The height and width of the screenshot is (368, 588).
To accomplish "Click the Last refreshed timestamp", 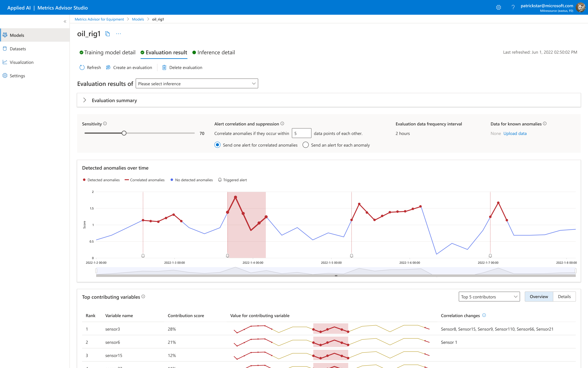I will point(540,52).
